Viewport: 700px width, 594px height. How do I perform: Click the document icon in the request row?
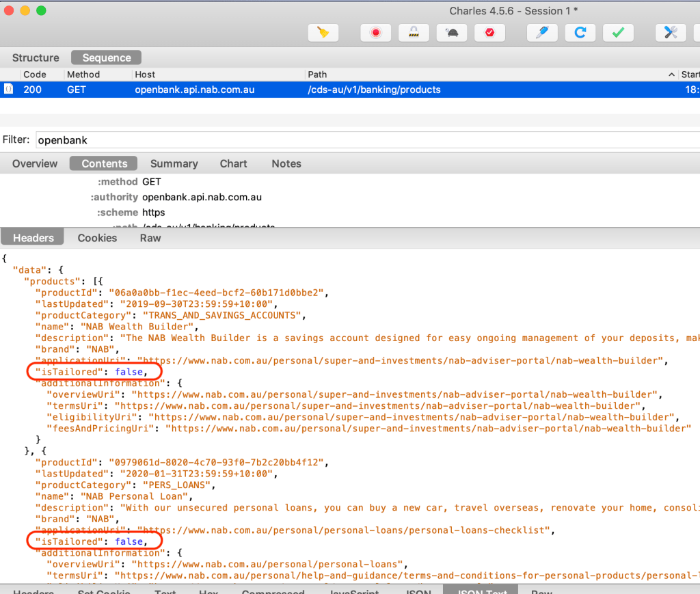pos(8,90)
